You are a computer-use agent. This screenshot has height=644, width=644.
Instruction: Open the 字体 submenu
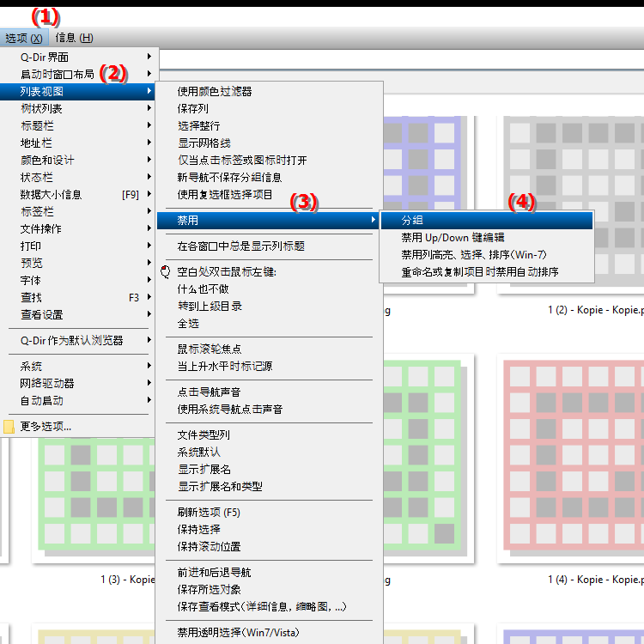77,281
